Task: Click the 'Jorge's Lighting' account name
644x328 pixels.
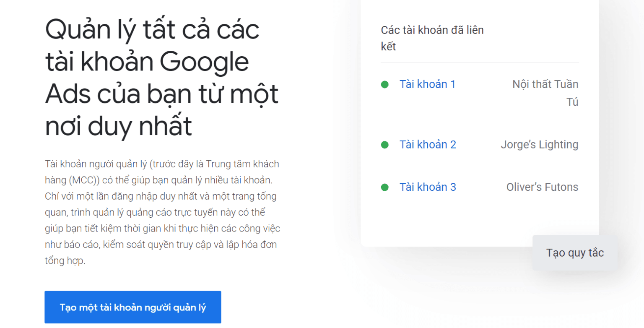Action: tap(539, 145)
